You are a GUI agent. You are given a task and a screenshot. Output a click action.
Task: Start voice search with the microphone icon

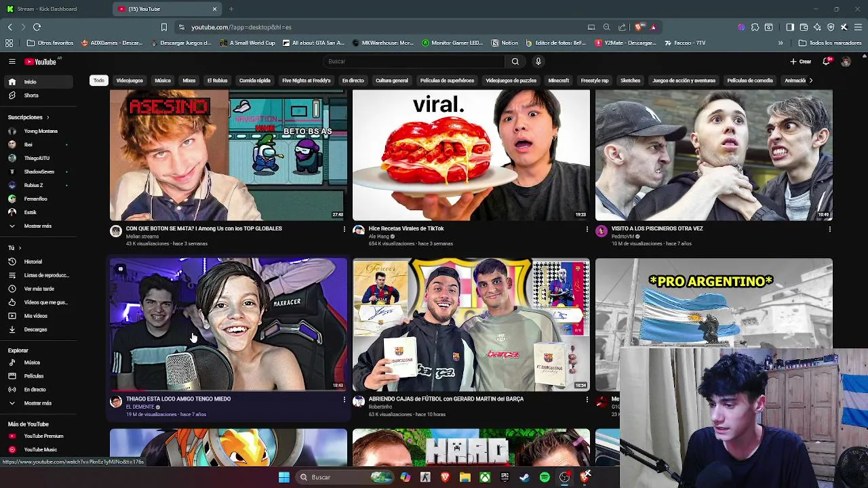[538, 62]
